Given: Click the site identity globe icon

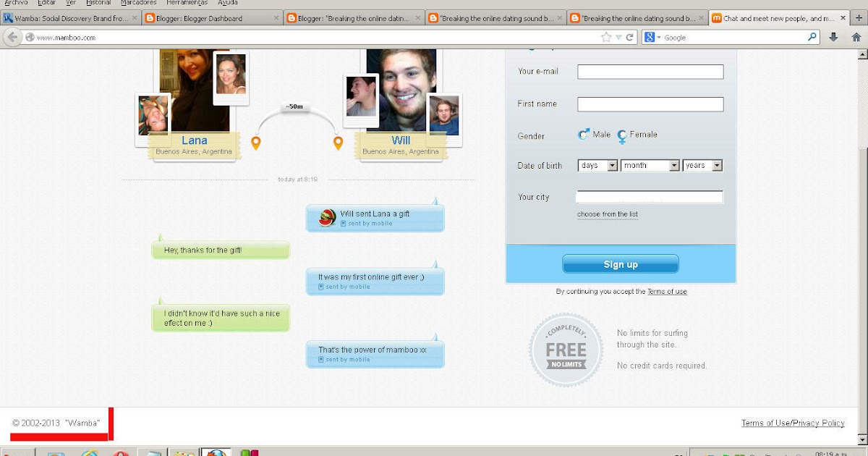Looking at the screenshot, I should tap(30, 38).
